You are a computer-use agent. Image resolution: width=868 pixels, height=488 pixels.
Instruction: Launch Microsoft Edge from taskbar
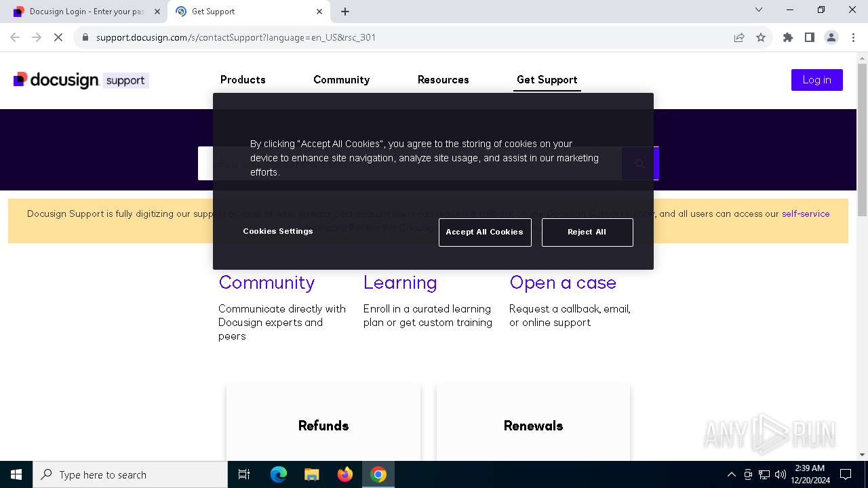pos(279,474)
